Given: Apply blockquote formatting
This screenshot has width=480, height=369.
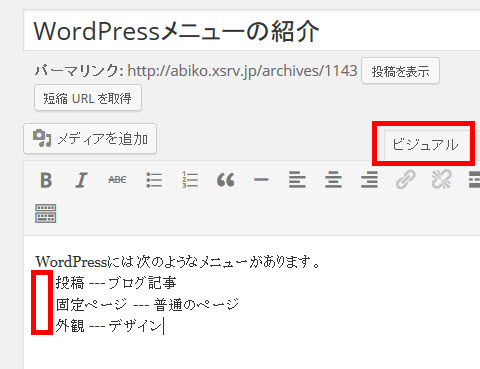Looking at the screenshot, I should coord(226,180).
